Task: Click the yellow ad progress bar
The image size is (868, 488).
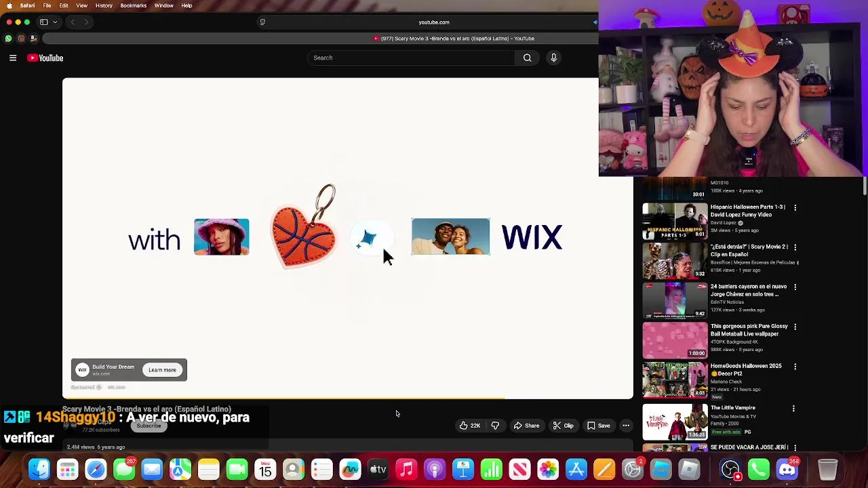Action: click(283, 399)
